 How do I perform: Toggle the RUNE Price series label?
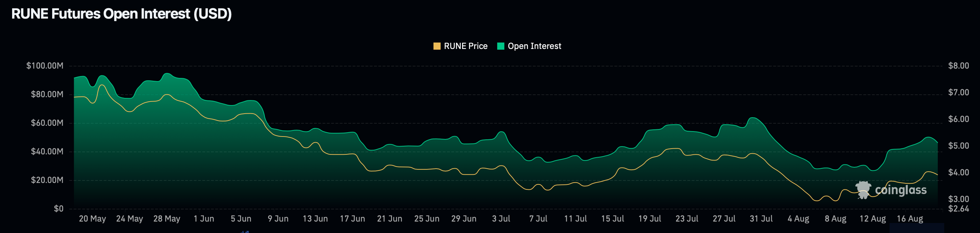[465, 46]
